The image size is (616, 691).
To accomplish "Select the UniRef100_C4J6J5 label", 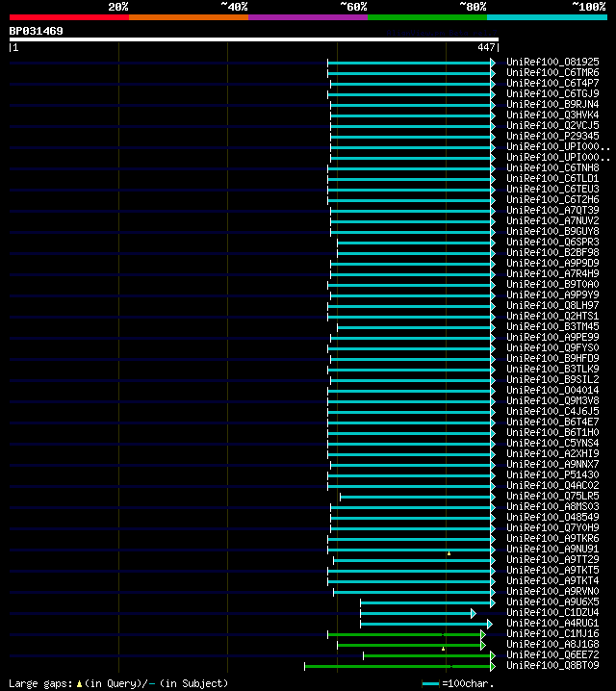I will (x=552, y=411).
